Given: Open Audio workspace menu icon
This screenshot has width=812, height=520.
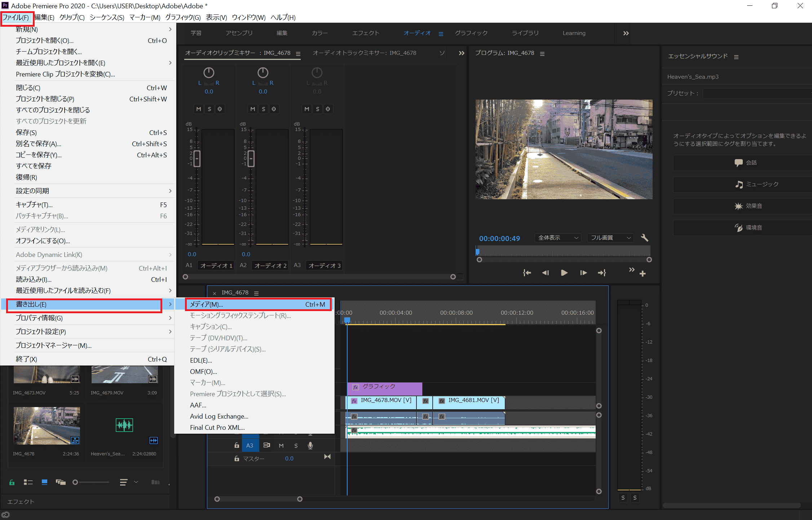Looking at the screenshot, I should coord(441,34).
